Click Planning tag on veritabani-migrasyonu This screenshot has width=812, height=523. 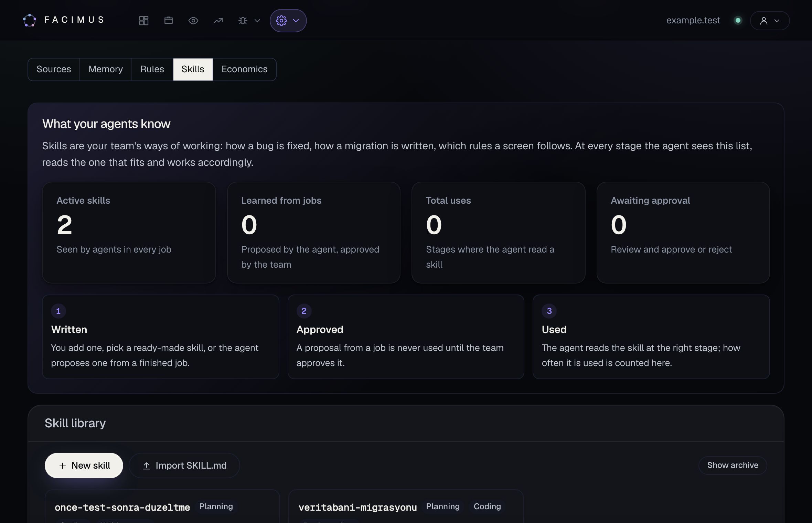pos(443,506)
